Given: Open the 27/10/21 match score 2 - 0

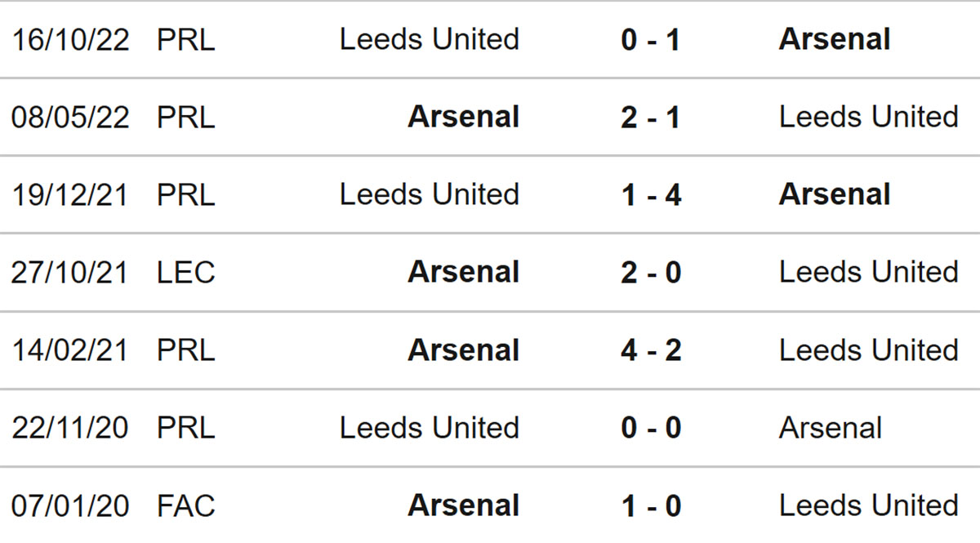Looking at the screenshot, I should click(651, 272).
